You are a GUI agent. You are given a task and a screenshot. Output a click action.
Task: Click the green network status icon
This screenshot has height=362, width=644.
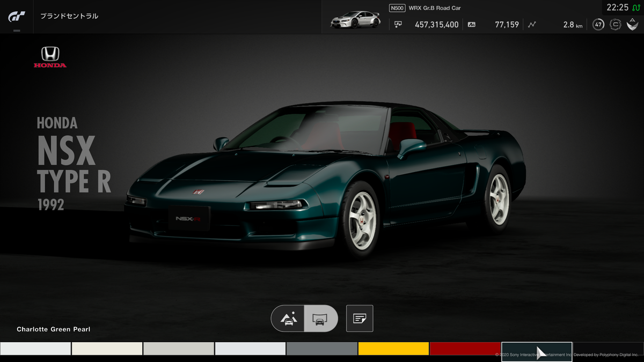click(636, 8)
